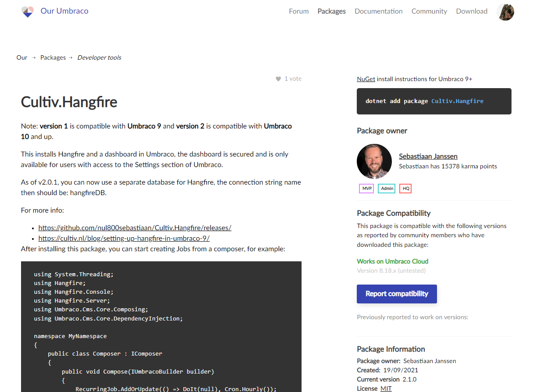Click the Cultiv.Hangfire page heading
This screenshot has height=392, width=540.
click(x=69, y=102)
